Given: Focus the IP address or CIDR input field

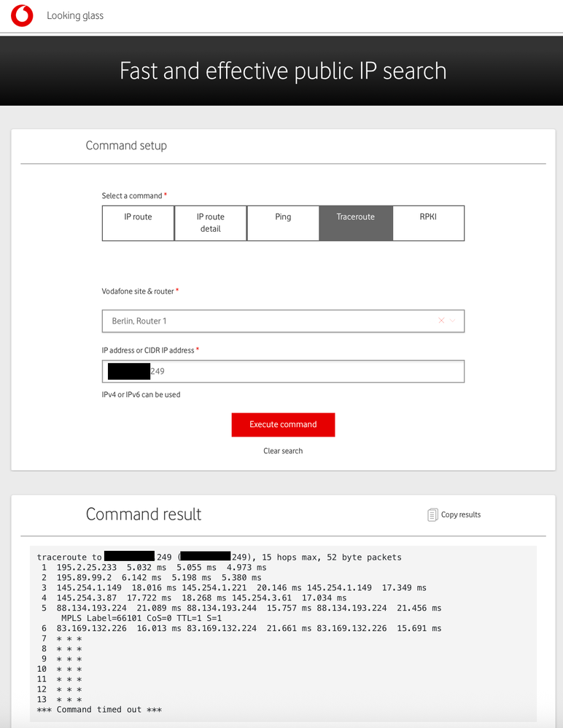Looking at the screenshot, I should pyautogui.click(x=283, y=372).
